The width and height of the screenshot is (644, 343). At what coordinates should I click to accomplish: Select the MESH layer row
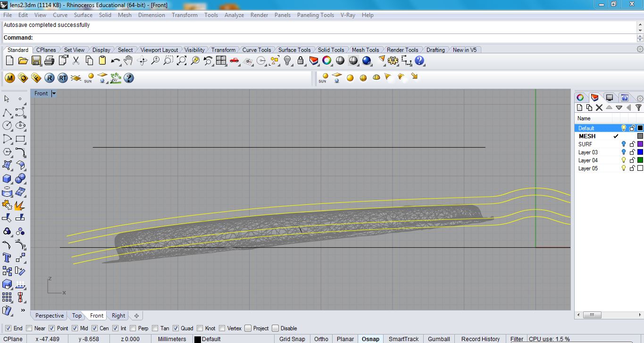(609, 136)
